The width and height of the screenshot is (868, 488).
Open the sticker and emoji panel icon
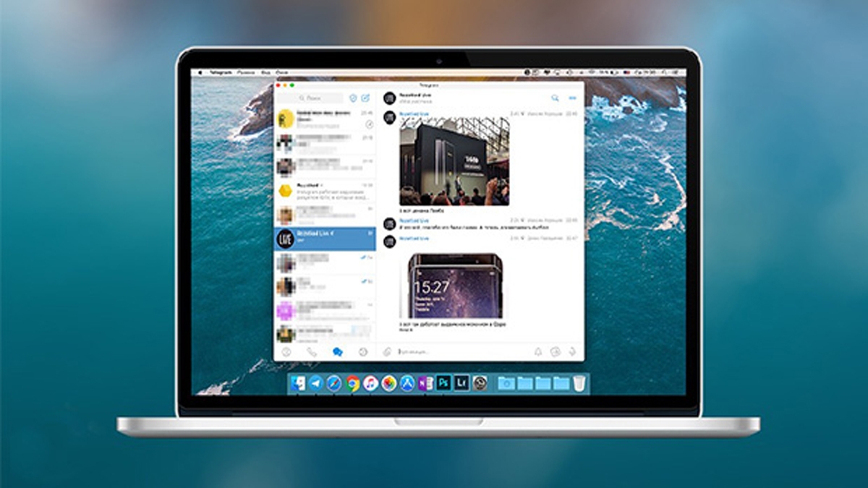pos(555,352)
